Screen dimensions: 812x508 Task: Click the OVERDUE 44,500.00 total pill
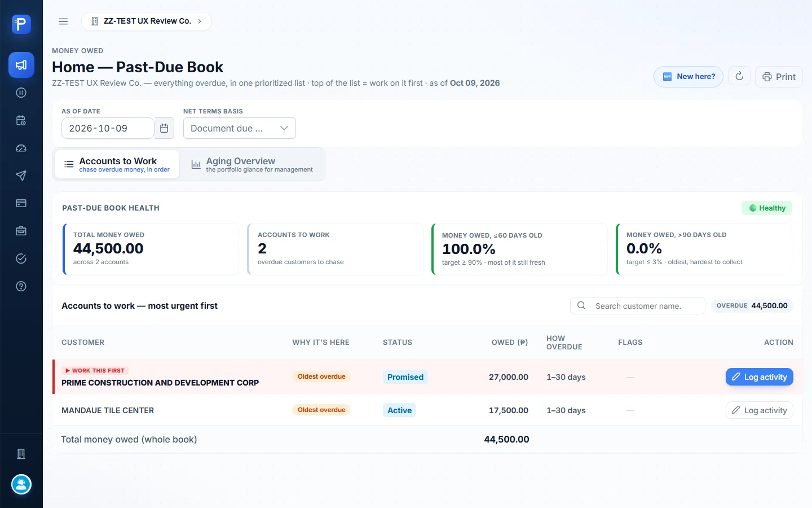(x=752, y=305)
